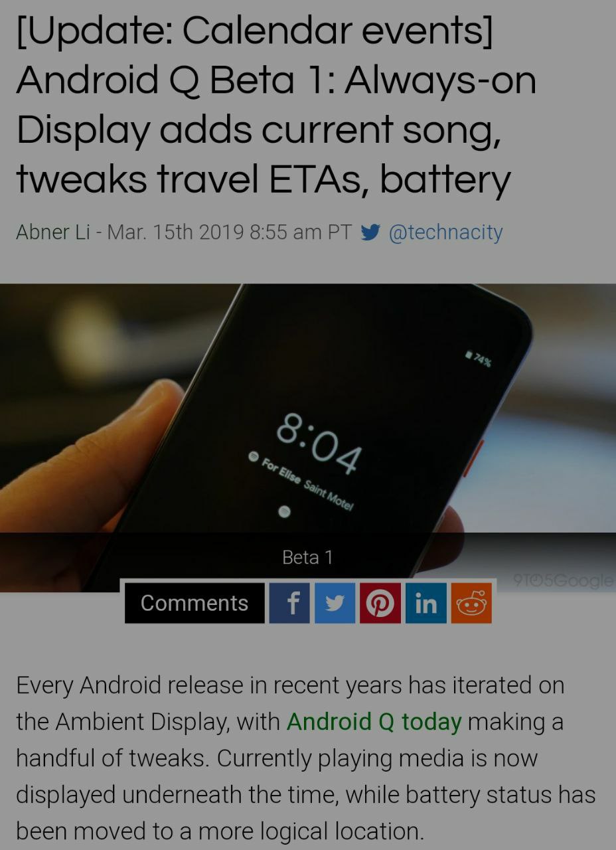This screenshot has height=850, width=616.
Task: Open author Abner Li link
Action: click(x=52, y=232)
